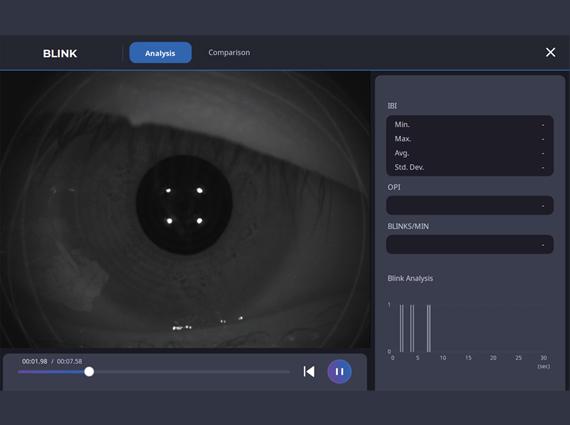570x425 pixels.
Task: Click the BLINKS/MIN value field
Action: [470, 244]
